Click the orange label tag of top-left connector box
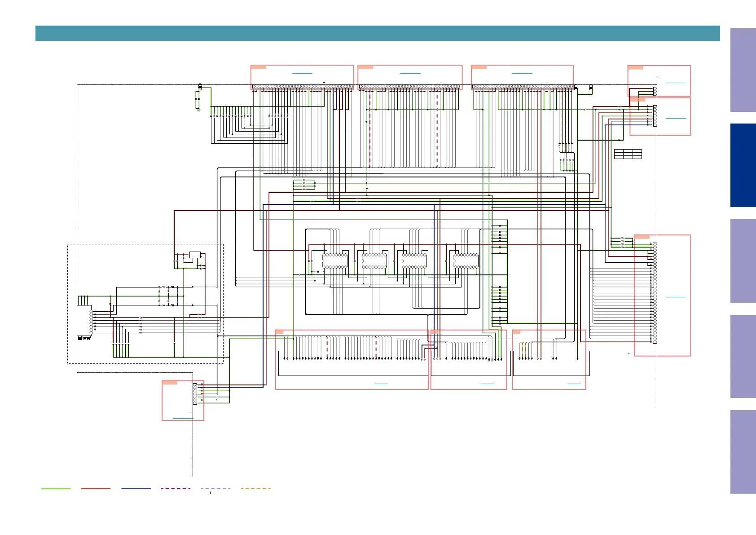 coord(259,67)
